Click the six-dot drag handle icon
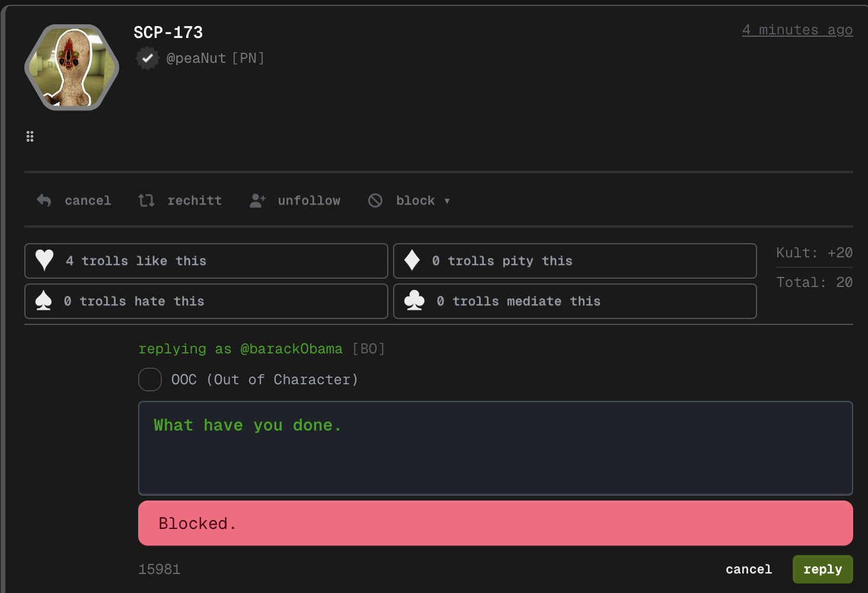Screen dimensions: 868x593 click(x=30, y=136)
